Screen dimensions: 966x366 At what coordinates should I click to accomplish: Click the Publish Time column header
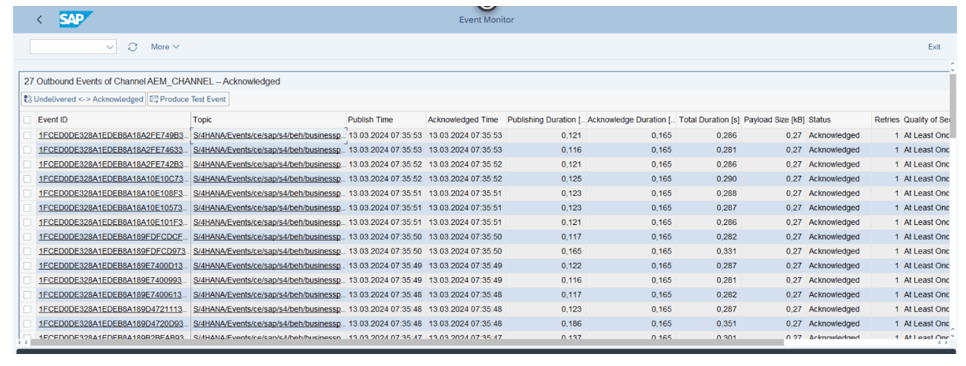coord(386,120)
